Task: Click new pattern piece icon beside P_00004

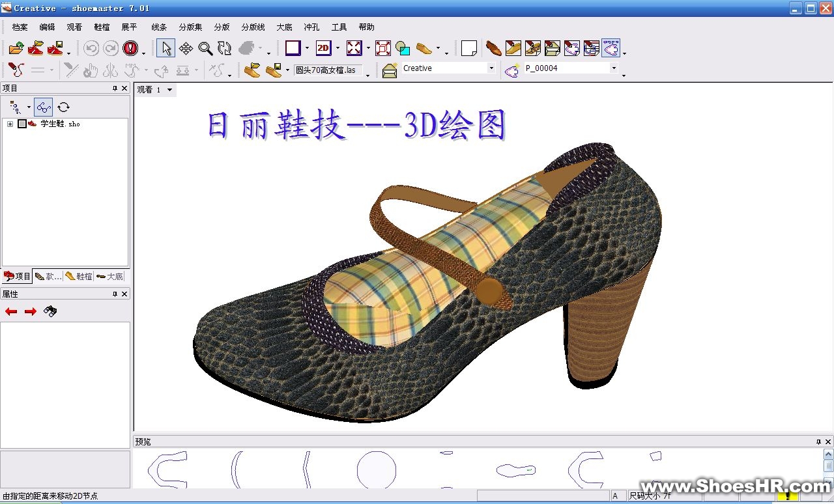Action: pos(512,70)
